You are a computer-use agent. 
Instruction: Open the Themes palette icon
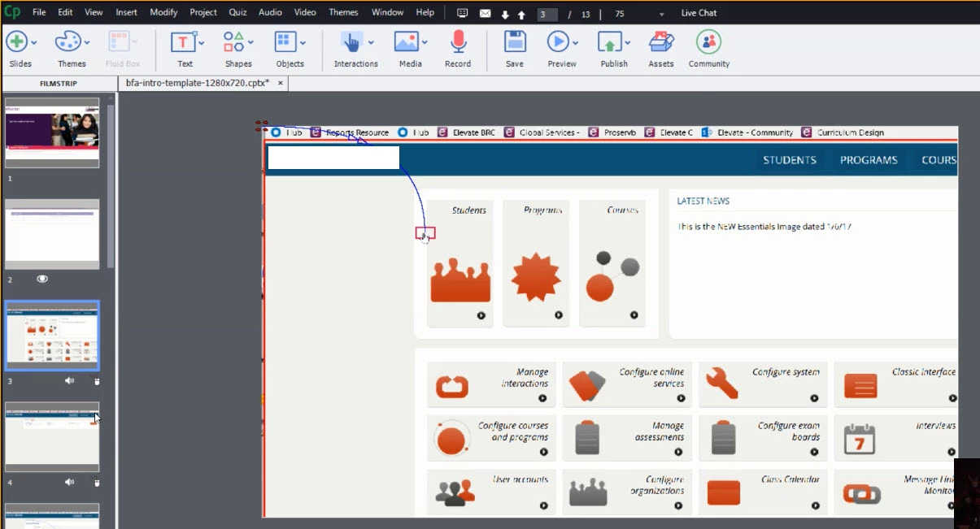pyautogui.click(x=67, y=41)
